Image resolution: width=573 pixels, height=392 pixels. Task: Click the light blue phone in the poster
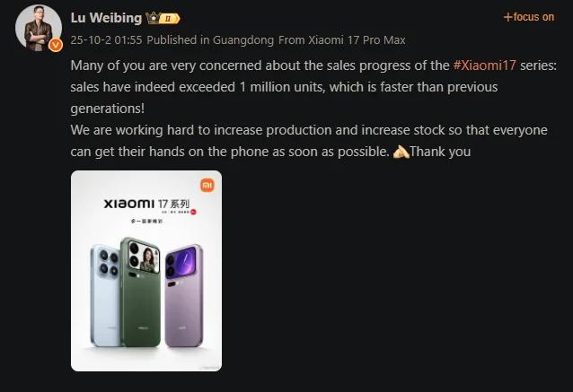pos(105,296)
